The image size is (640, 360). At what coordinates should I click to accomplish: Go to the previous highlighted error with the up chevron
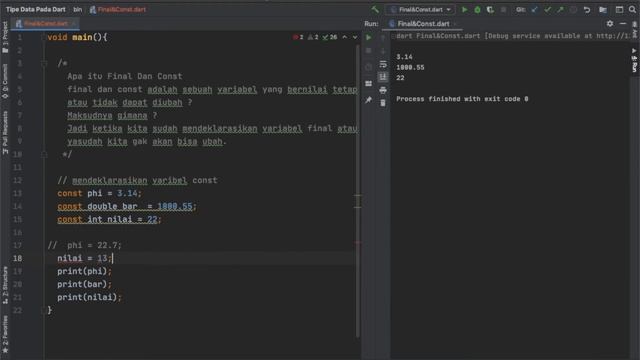[x=344, y=37]
